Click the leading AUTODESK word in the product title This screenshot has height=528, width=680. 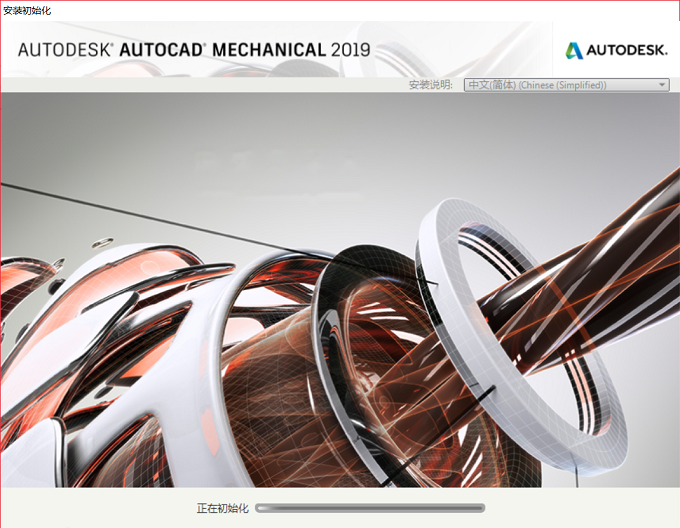(x=64, y=50)
